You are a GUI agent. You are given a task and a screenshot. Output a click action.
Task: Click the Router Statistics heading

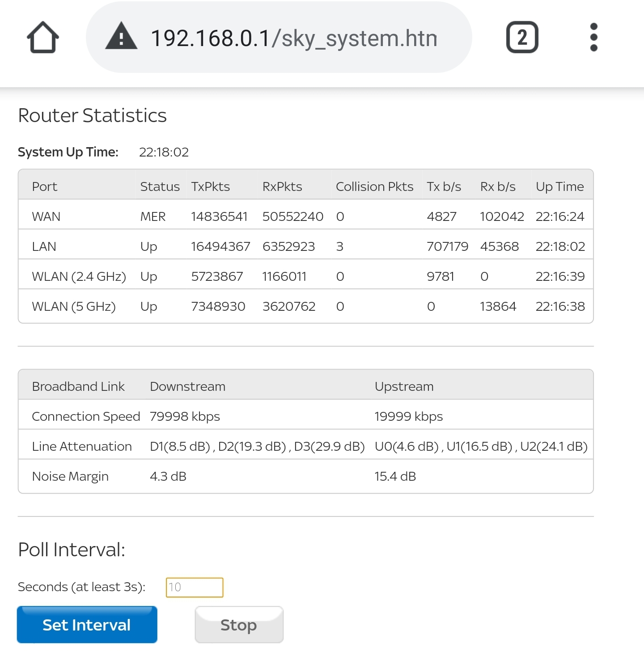(x=92, y=115)
